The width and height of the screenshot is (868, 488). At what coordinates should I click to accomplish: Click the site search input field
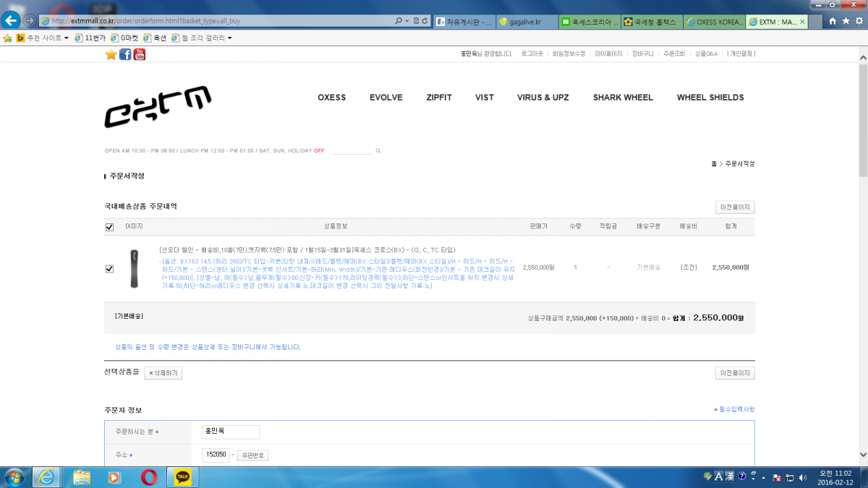(352, 151)
